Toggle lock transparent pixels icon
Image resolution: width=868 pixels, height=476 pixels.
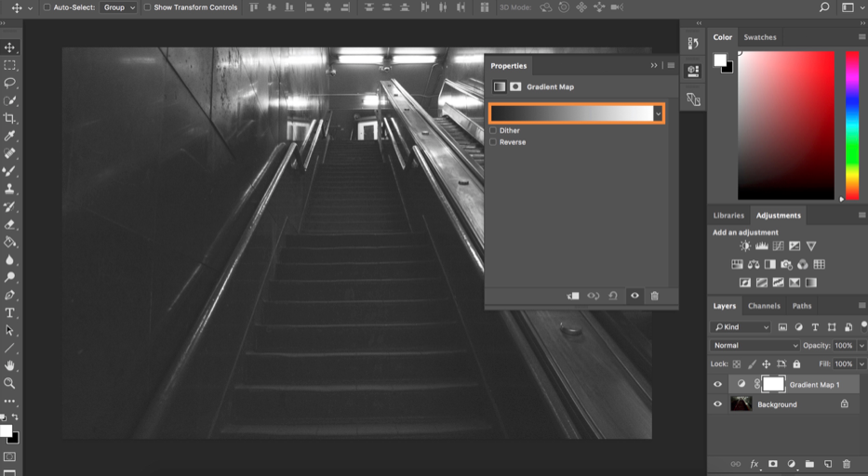click(736, 364)
